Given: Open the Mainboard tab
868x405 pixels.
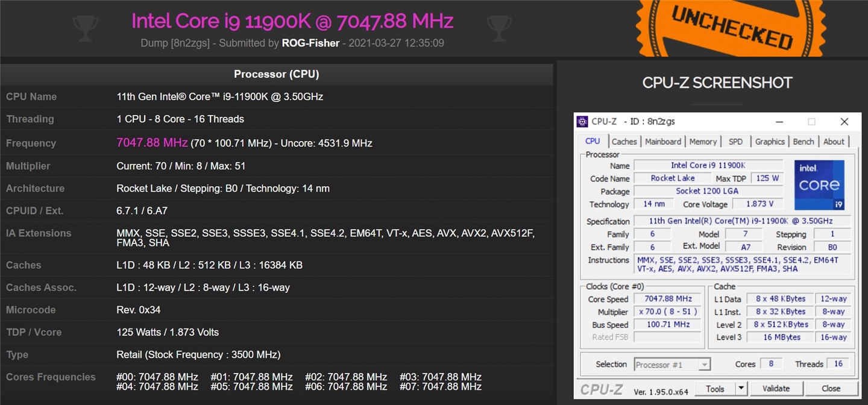Looking at the screenshot, I should (x=663, y=141).
